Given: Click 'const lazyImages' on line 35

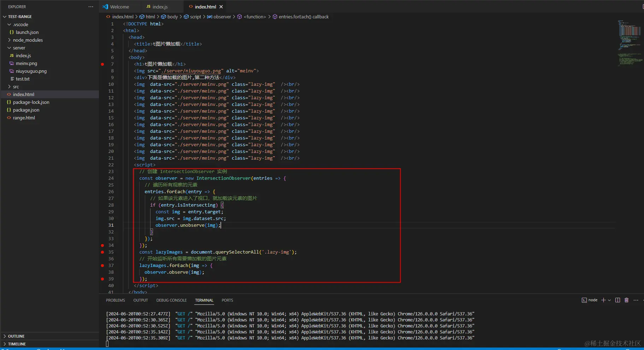Looking at the screenshot, I should 161,252.
